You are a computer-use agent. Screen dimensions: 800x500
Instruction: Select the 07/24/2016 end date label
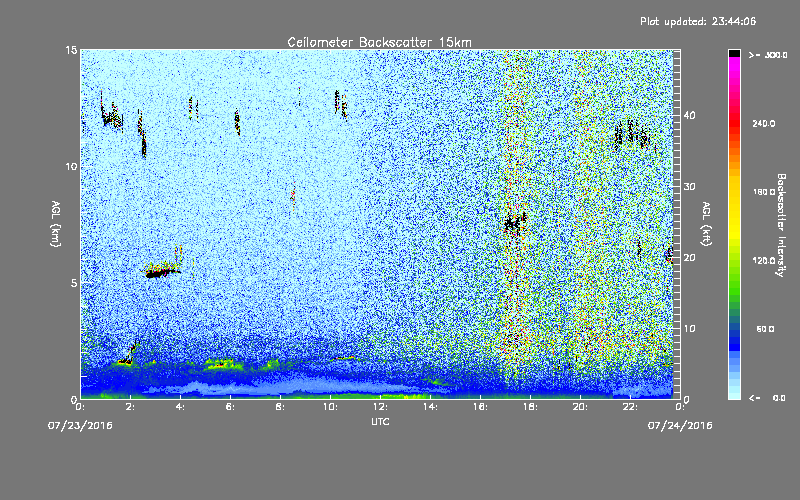point(680,426)
